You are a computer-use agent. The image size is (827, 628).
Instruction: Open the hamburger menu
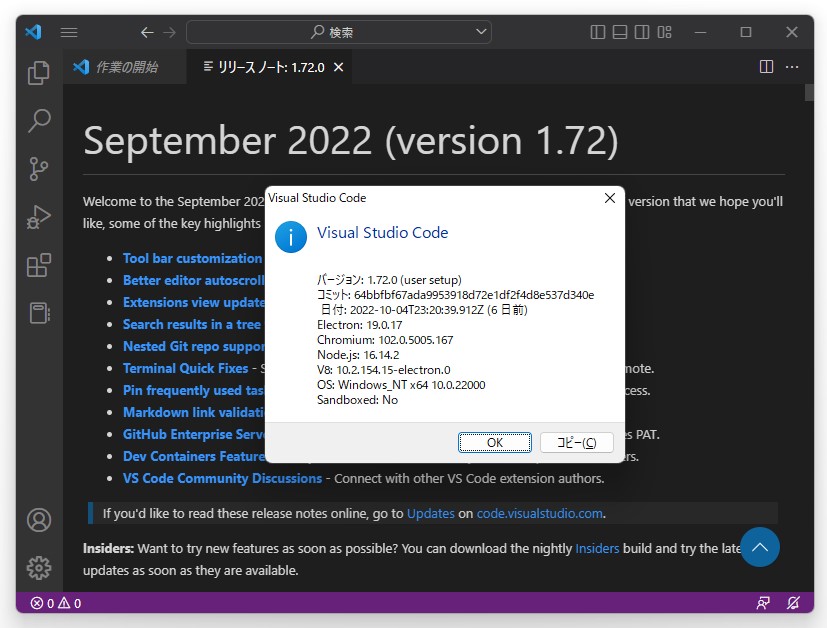(69, 32)
